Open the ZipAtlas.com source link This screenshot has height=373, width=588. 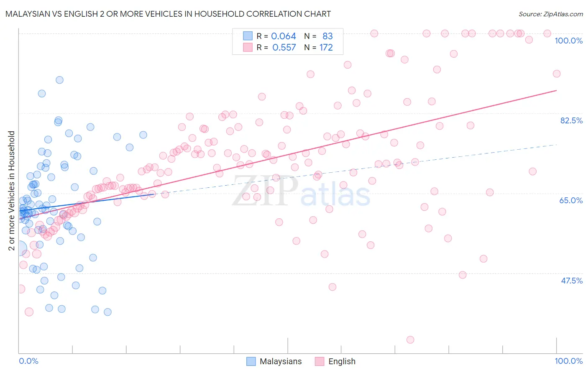[x=551, y=14]
